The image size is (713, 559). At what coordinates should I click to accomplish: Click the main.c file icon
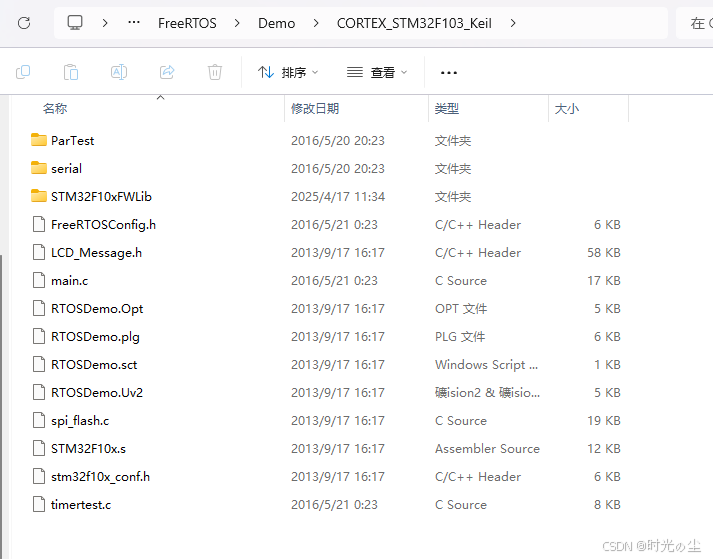pos(39,280)
